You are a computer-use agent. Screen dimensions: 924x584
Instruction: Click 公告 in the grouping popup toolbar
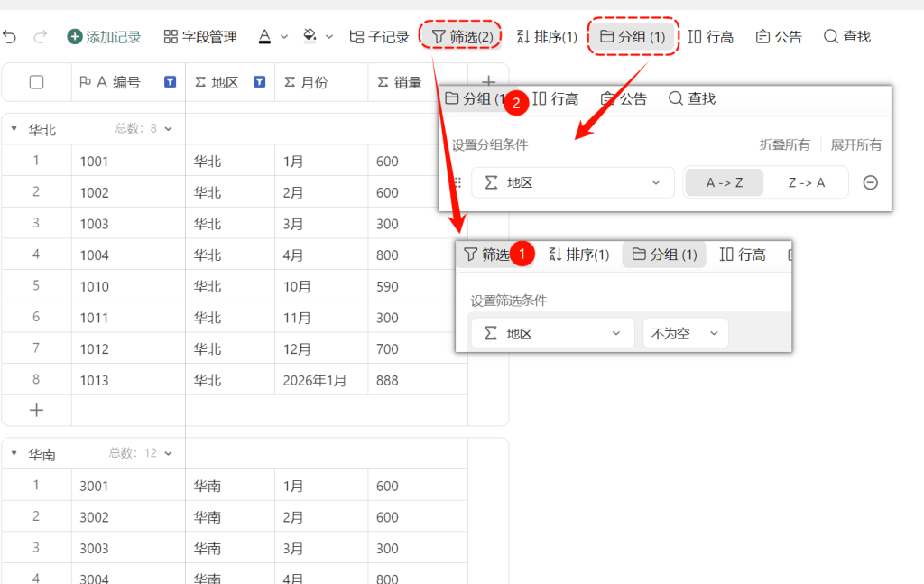tap(624, 98)
